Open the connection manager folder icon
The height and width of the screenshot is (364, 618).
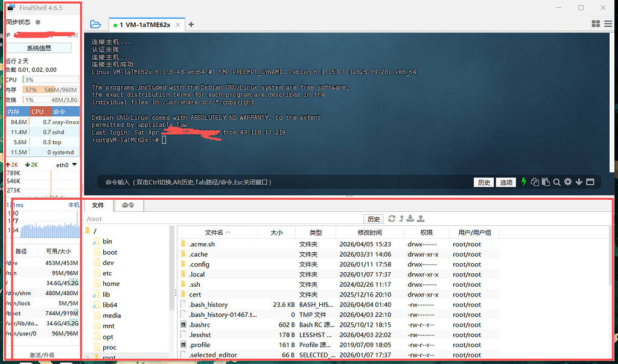coord(95,25)
